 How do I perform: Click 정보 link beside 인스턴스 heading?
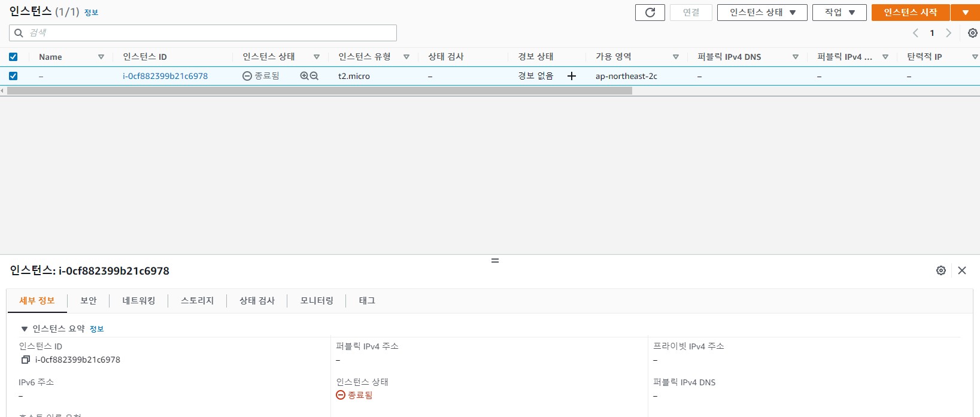point(91,13)
